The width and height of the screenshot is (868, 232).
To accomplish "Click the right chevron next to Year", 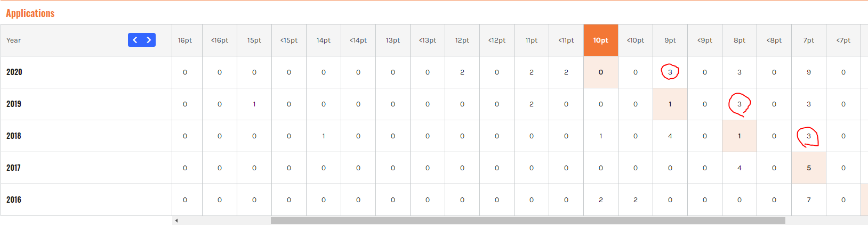I will click(x=149, y=40).
